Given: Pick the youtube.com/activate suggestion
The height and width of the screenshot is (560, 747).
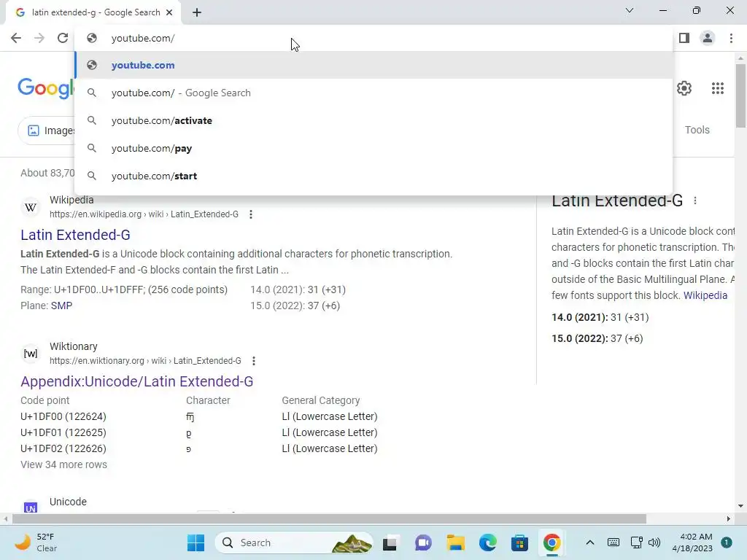Looking at the screenshot, I should tap(374, 120).
